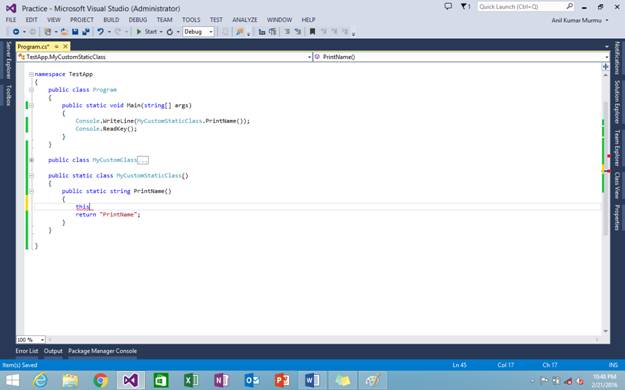625x390 pixels.
Task: Open the ANALYZE menu
Action: pos(245,20)
